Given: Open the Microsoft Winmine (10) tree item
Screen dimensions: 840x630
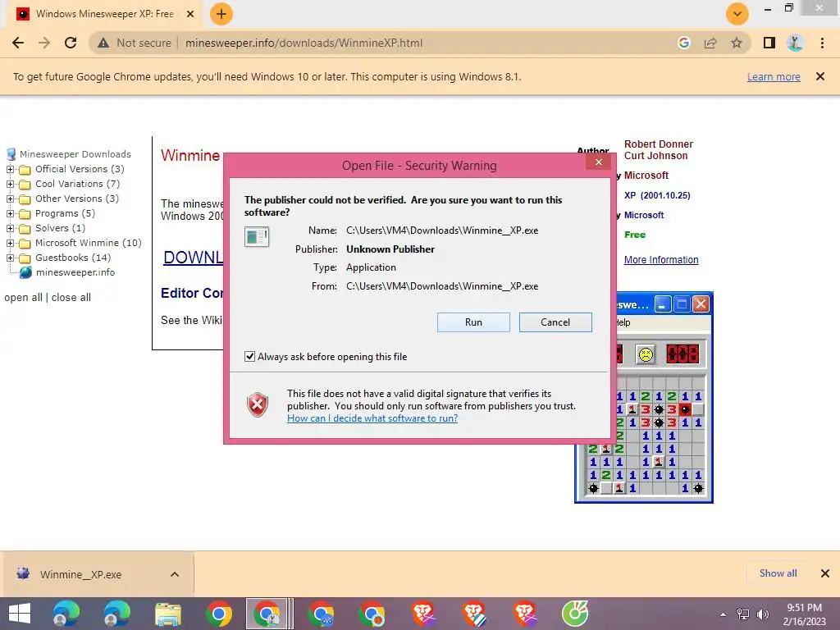Looking at the screenshot, I should point(89,243).
